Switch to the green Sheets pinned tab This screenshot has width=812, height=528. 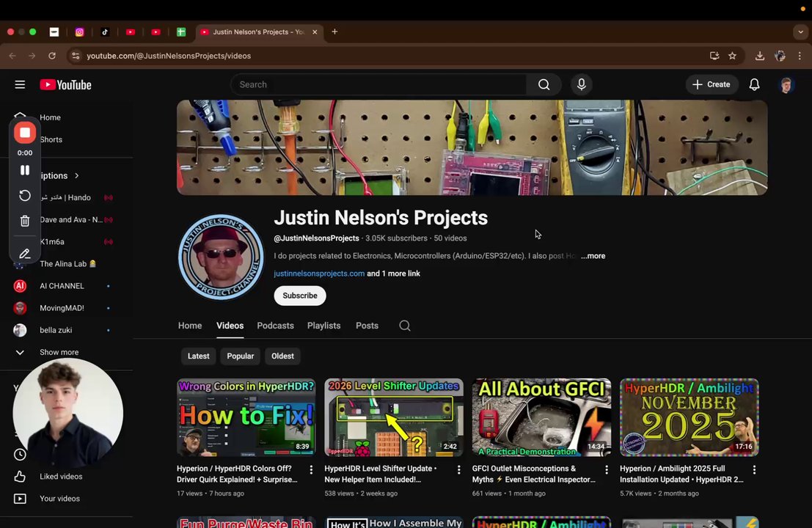pos(180,32)
